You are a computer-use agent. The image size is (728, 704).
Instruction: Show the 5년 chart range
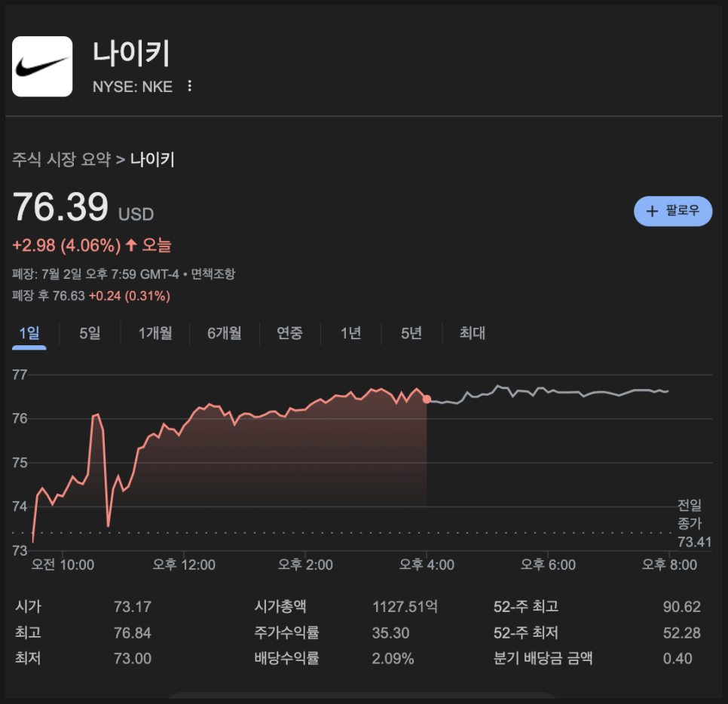coord(411,333)
